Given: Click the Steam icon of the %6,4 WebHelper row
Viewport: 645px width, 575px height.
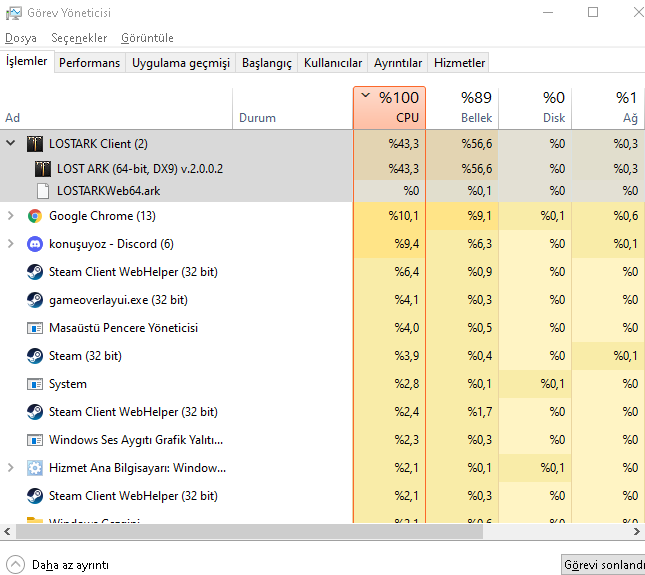Looking at the screenshot, I should click(x=35, y=272).
